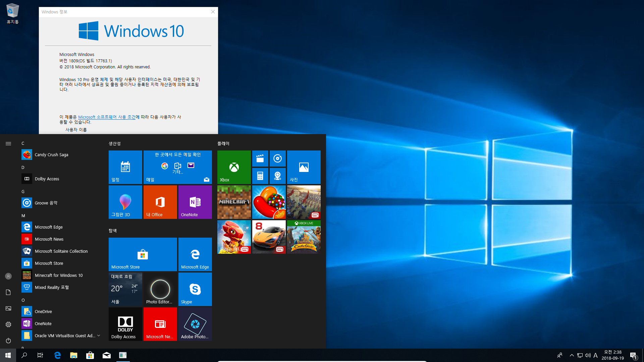This screenshot has width=644, height=362.
Task: Open taskbar Search magnifier
Action: click(24, 355)
